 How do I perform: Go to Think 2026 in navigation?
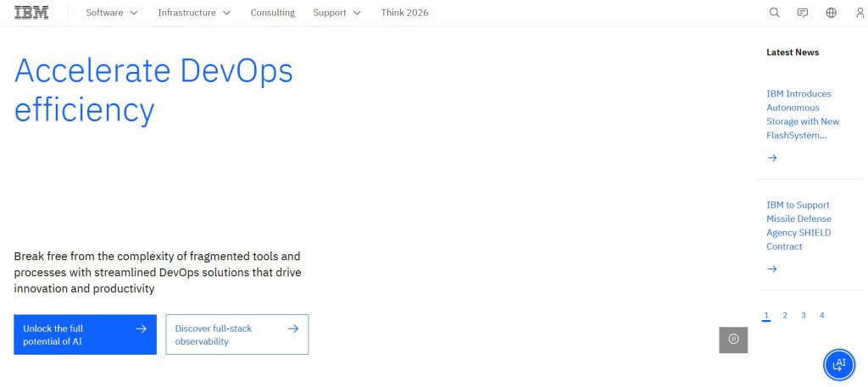(404, 13)
